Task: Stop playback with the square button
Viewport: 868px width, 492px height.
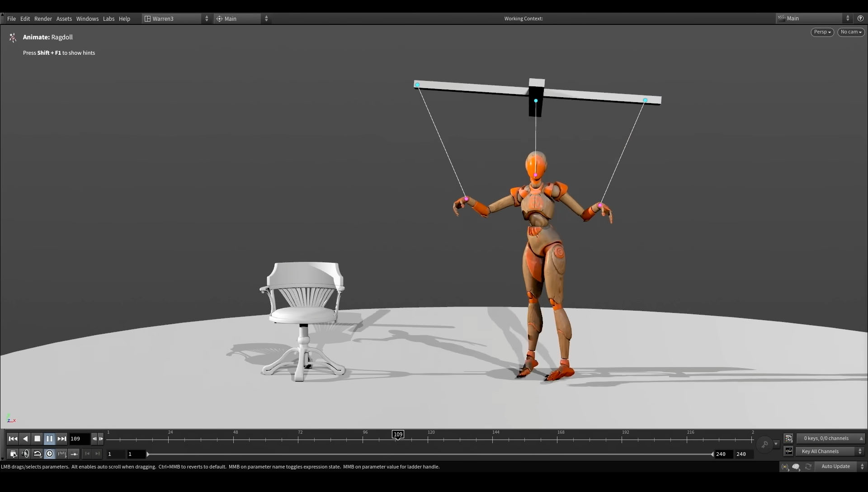Action: point(38,439)
